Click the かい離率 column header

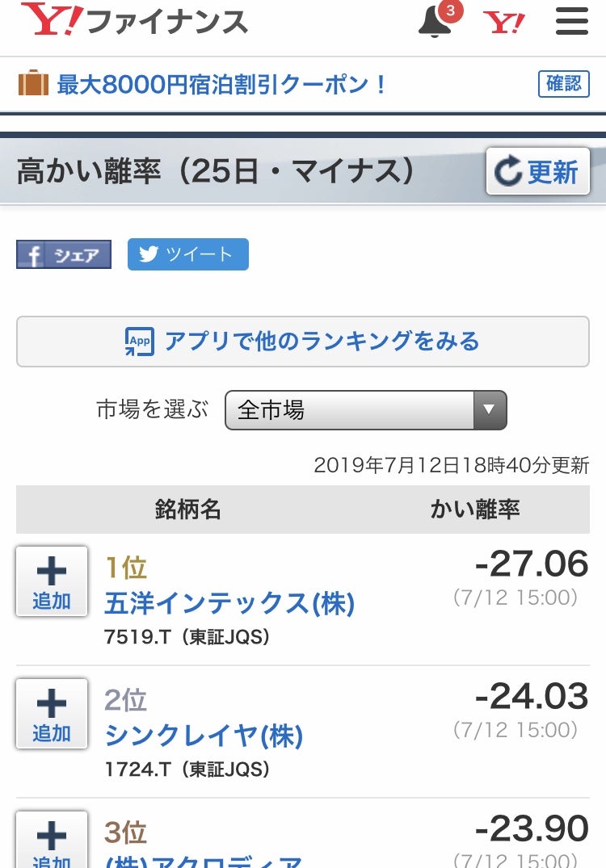(474, 509)
